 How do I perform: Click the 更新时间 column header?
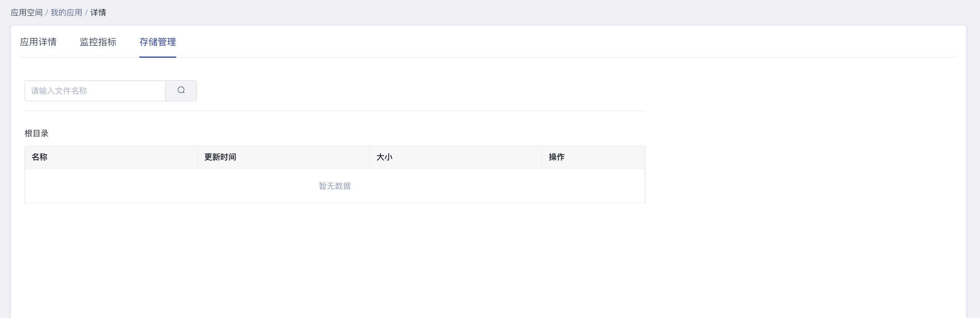point(220,157)
